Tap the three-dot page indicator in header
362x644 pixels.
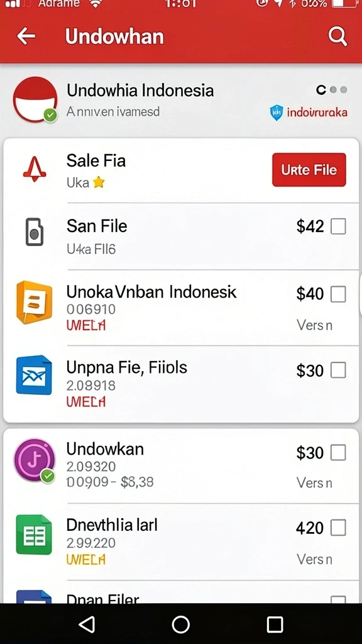pyautogui.click(x=332, y=89)
